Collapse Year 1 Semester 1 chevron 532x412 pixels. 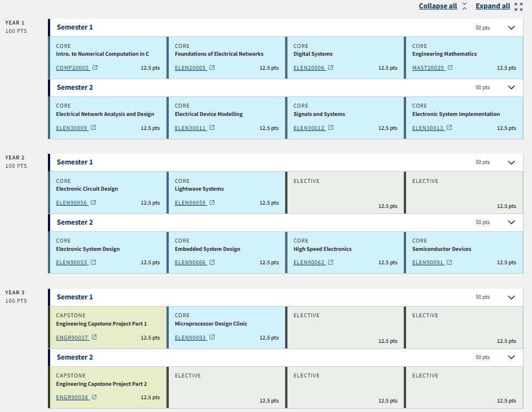point(511,28)
